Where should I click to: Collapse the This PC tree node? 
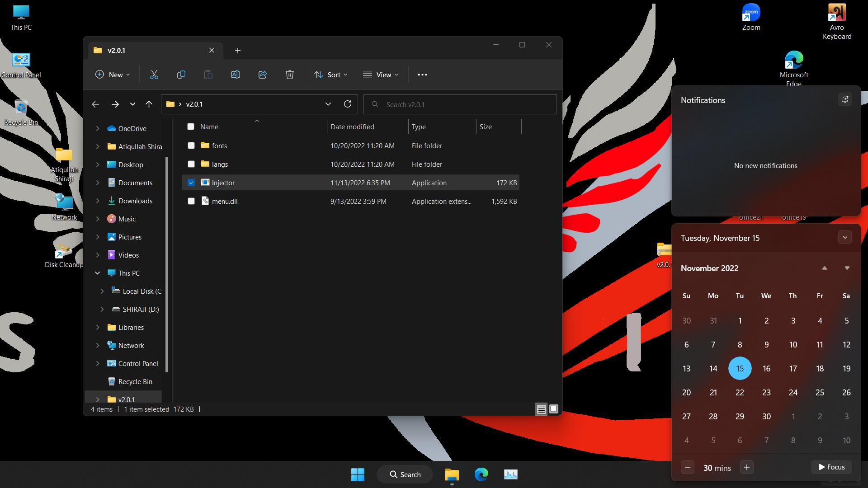tap(98, 273)
